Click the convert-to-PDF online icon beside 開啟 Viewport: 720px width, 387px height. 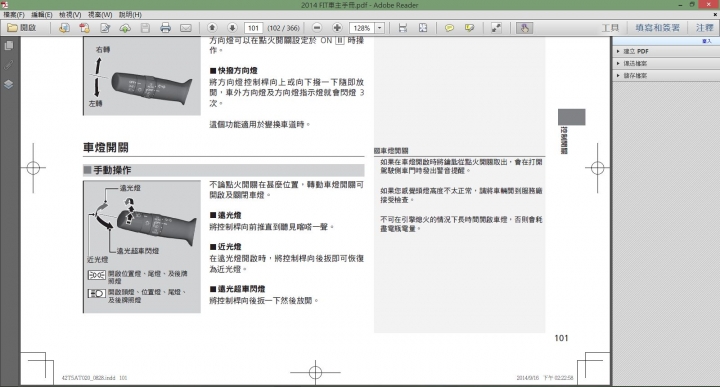[x=64, y=28]
